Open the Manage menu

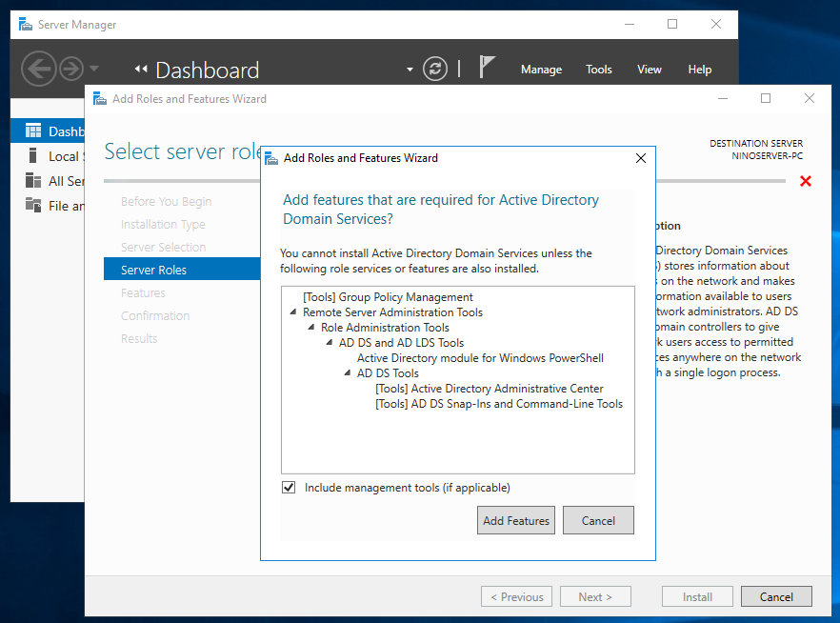click(541, 70)
